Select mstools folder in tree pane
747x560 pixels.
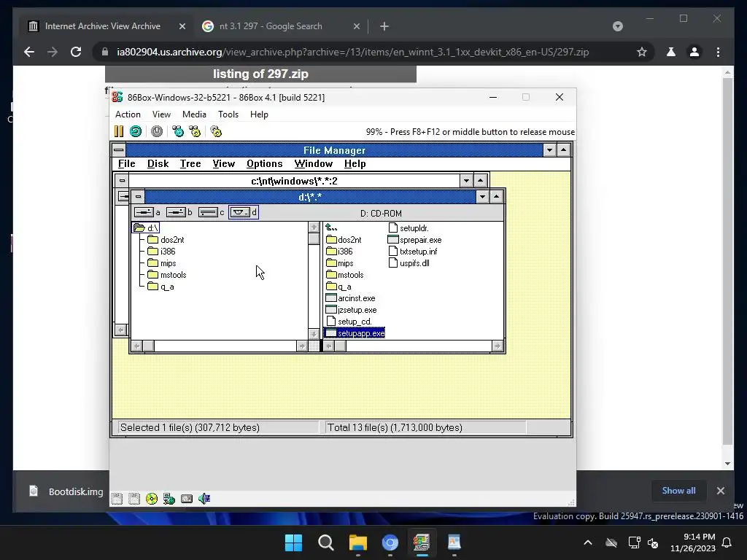(167, 275)
